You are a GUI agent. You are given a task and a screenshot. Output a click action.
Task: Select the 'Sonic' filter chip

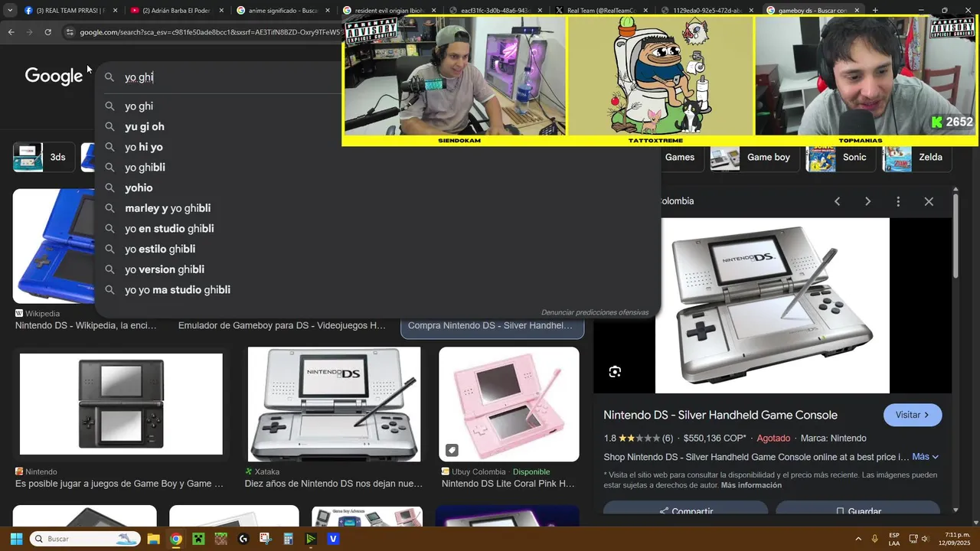coord(839,157)
